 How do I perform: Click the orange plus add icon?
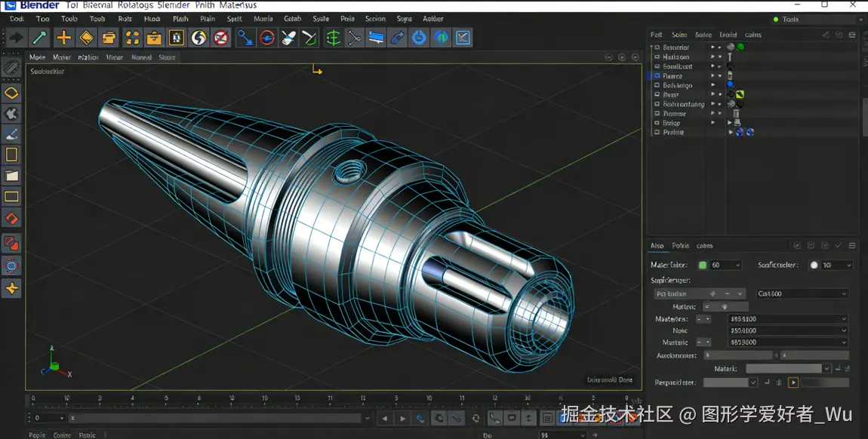point(63,38)
